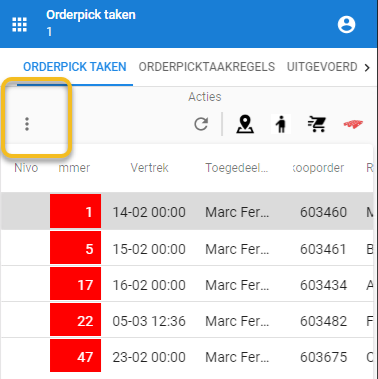Screen dimensions: 378x379
Task: Refresh the orderpick task list
Action: (x=201, y=124)
